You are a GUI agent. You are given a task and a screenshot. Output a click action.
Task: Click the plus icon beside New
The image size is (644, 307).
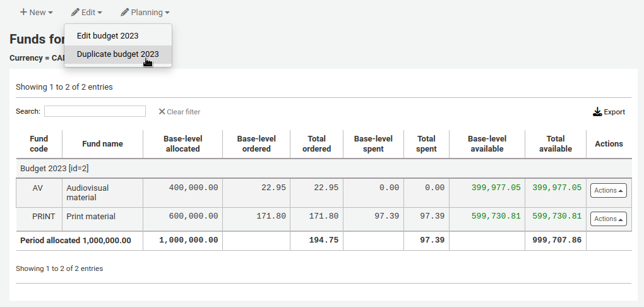tap(23, 13)
